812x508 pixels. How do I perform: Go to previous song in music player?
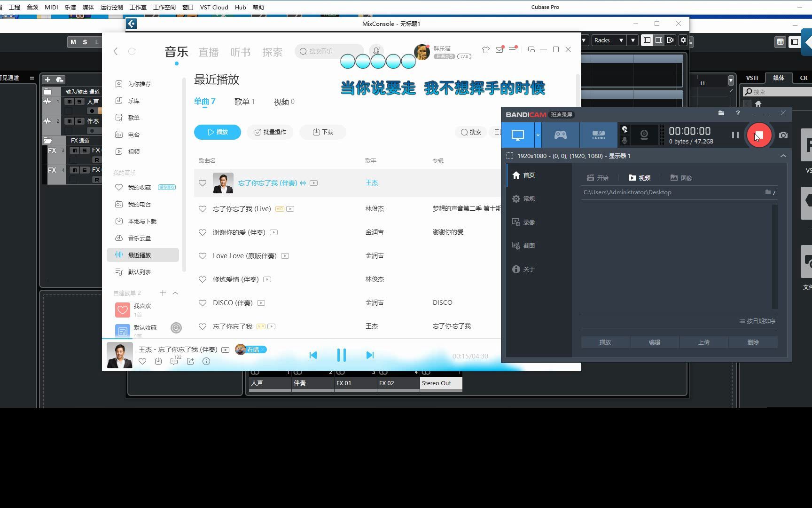coord(313,355)
